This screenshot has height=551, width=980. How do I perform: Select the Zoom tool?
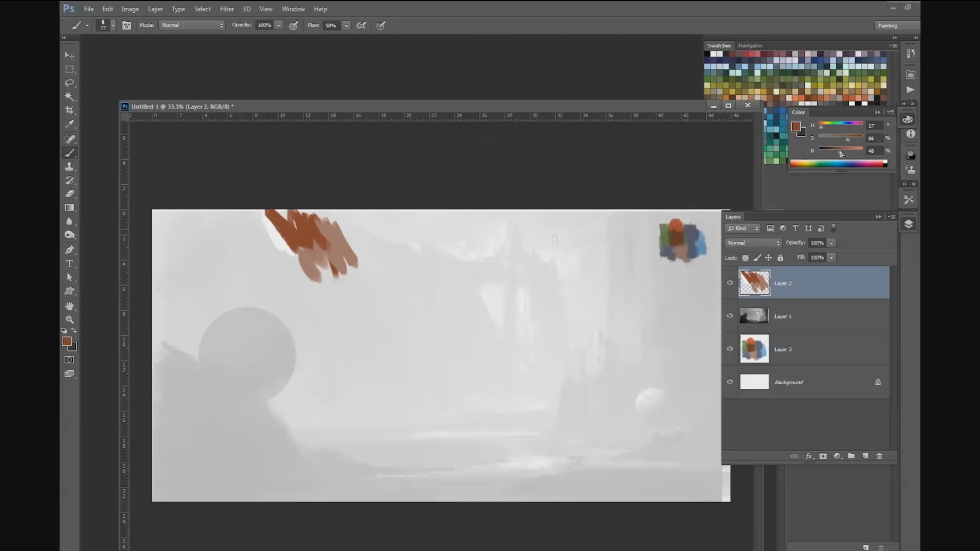pyautogui.click(x=69, y=320)
